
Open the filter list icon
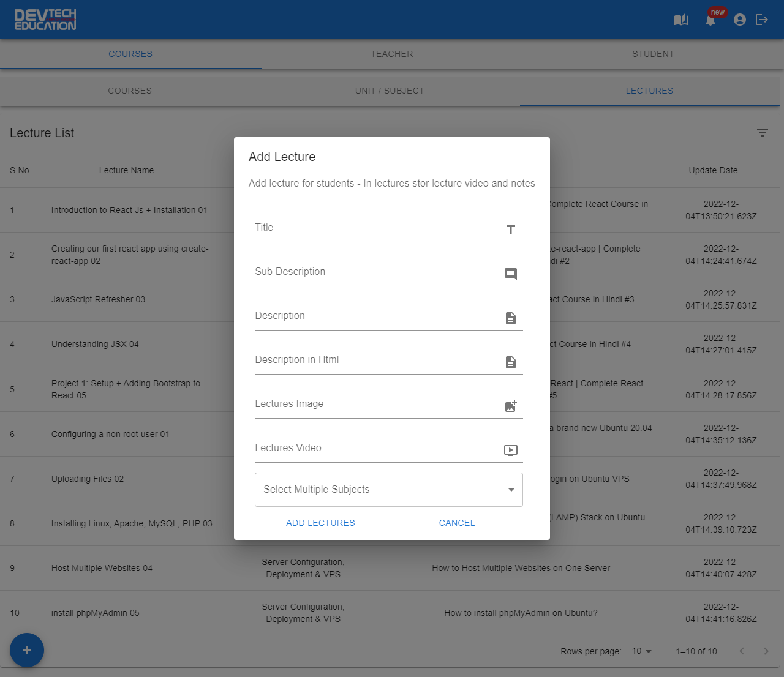click(x=763, y=133)
